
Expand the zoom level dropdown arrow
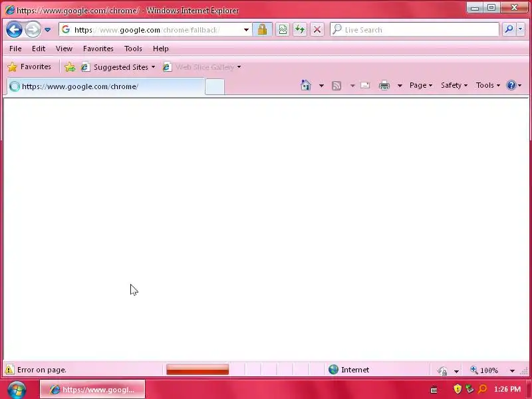[512, 371]
